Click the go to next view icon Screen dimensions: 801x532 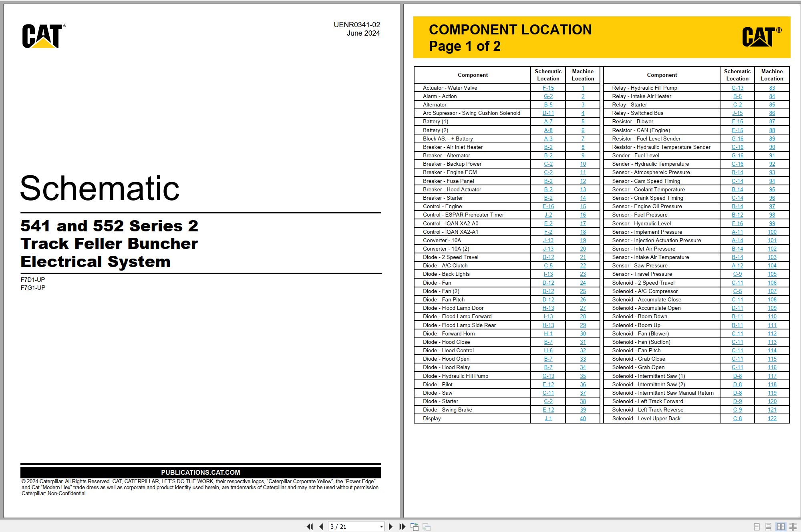427,527
